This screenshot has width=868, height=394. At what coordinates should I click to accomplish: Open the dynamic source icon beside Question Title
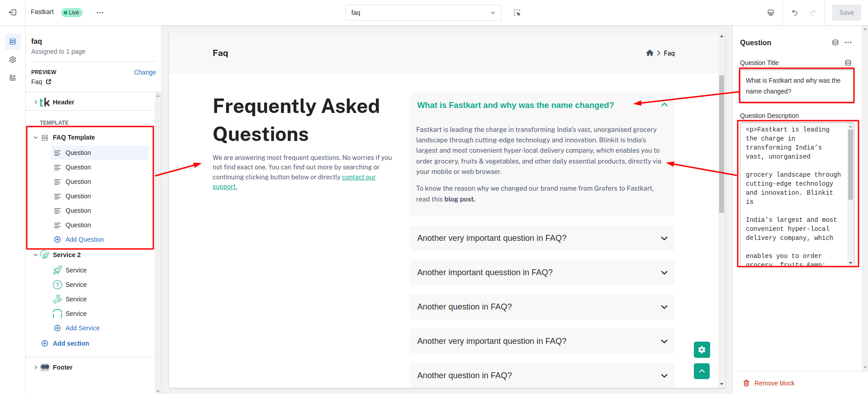tap(848, 63)
